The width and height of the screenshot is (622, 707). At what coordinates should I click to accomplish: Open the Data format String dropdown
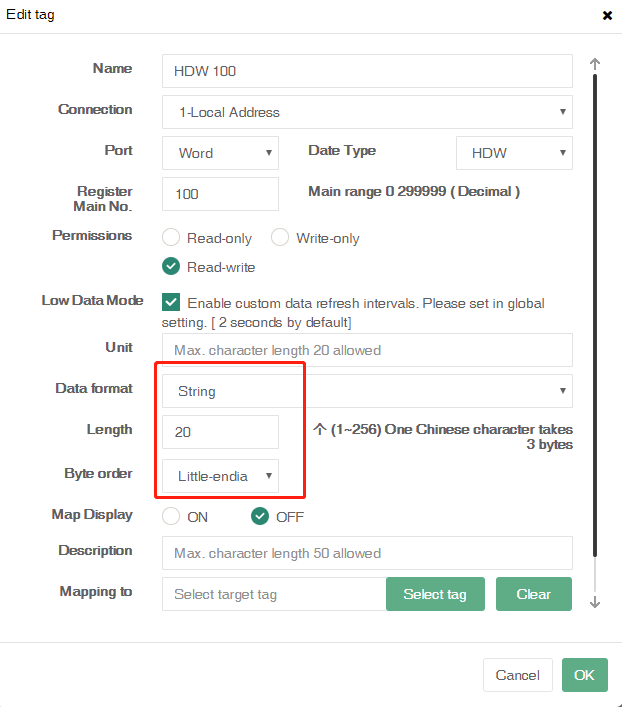[x=366, y=391]
